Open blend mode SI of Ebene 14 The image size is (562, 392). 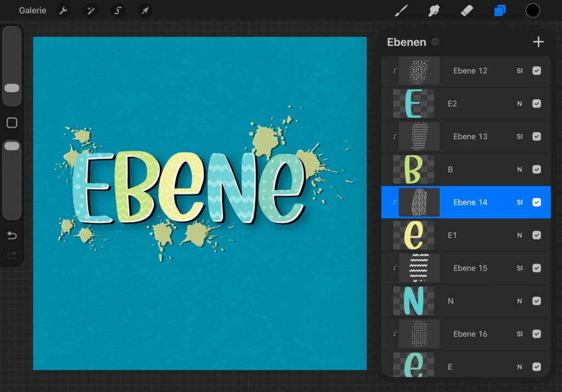(520, 203)
